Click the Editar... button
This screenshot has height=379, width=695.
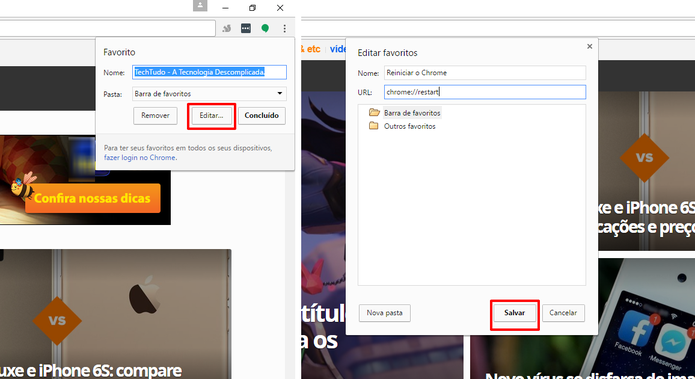pos(211,116)
